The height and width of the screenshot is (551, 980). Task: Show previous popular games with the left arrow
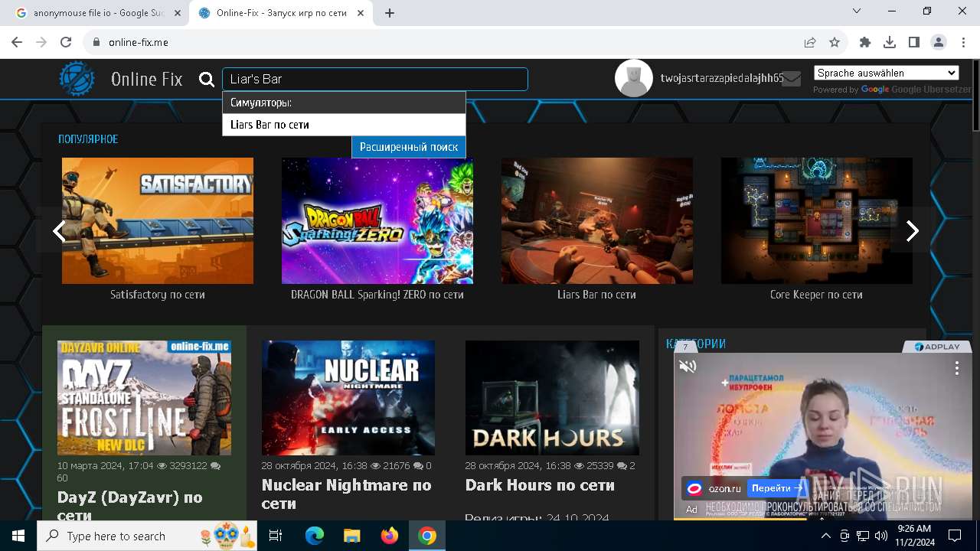click(x=59, y=230)
